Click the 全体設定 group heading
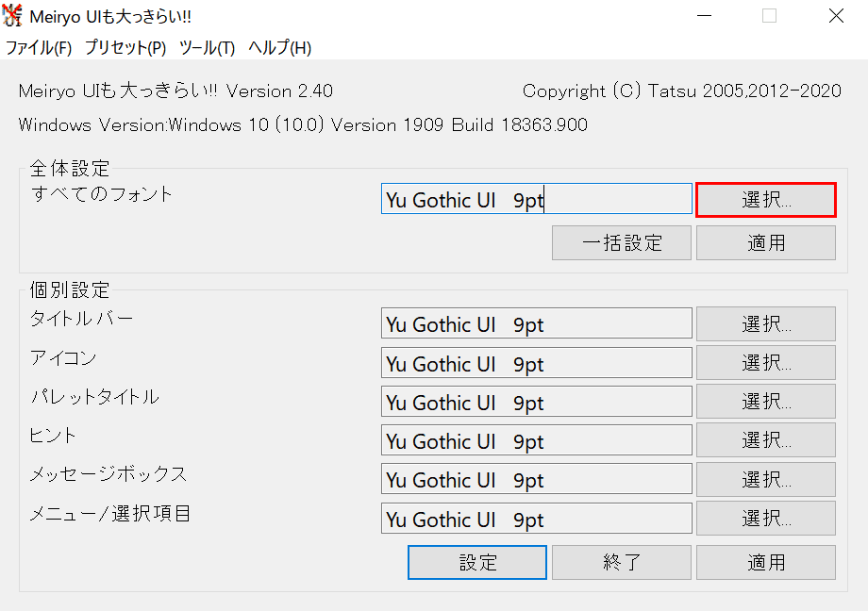 pyautogui.click(x=70, y=168)
